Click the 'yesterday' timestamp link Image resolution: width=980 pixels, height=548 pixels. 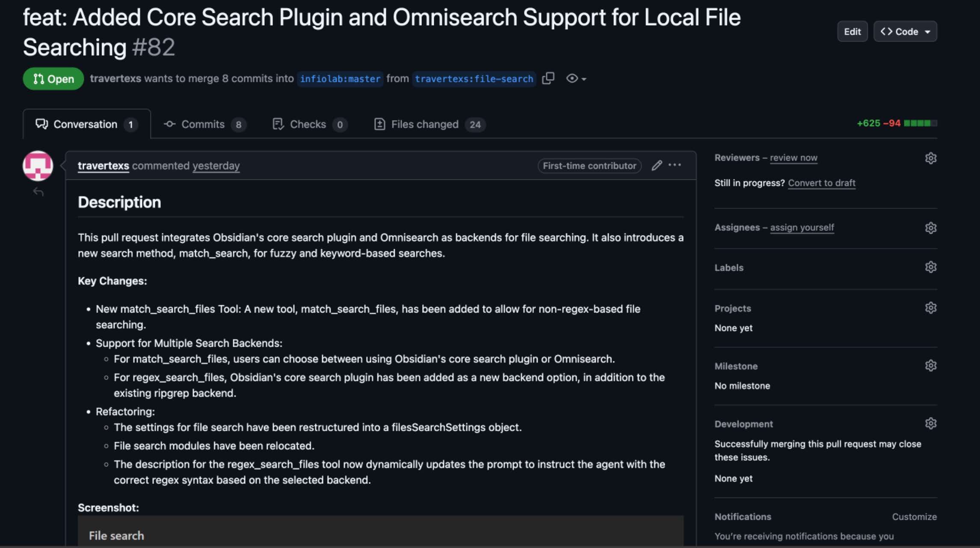coord(216,166)
